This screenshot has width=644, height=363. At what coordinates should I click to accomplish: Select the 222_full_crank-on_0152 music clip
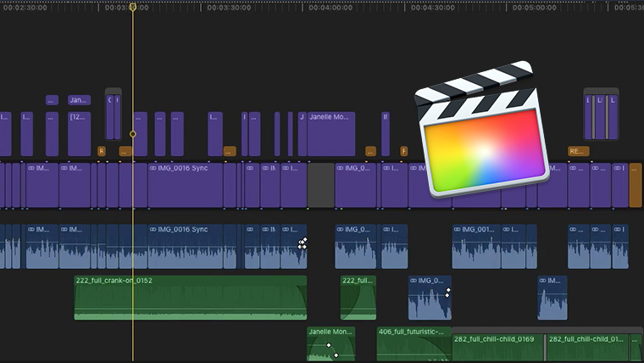coord(190,298)
